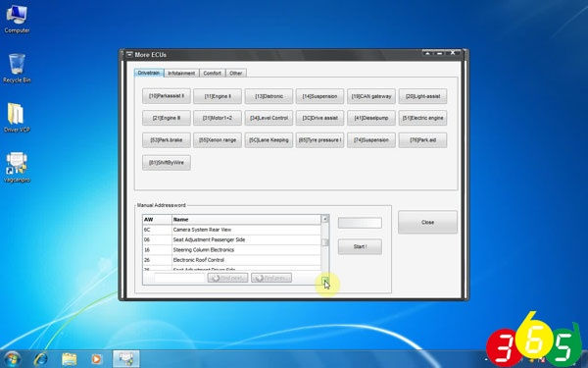Click the address table scrollbar thumb

[325, 242]
